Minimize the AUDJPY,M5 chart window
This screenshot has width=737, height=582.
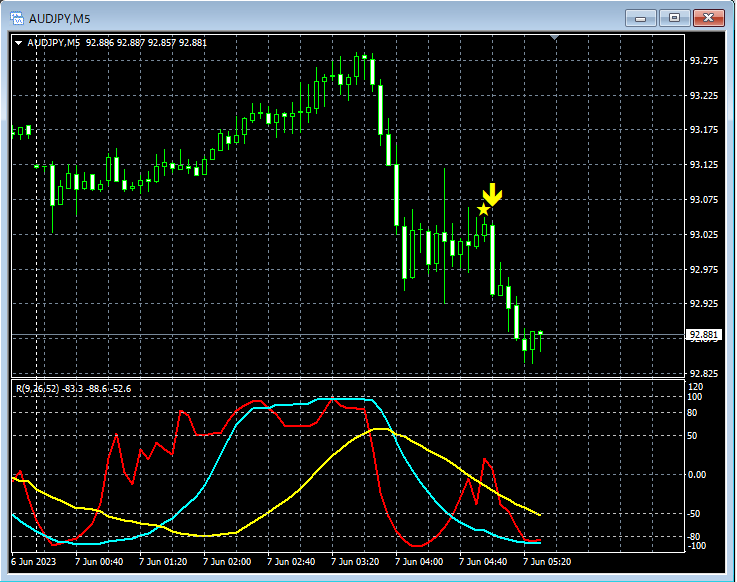pyautogui.click(x=641, y=18)
